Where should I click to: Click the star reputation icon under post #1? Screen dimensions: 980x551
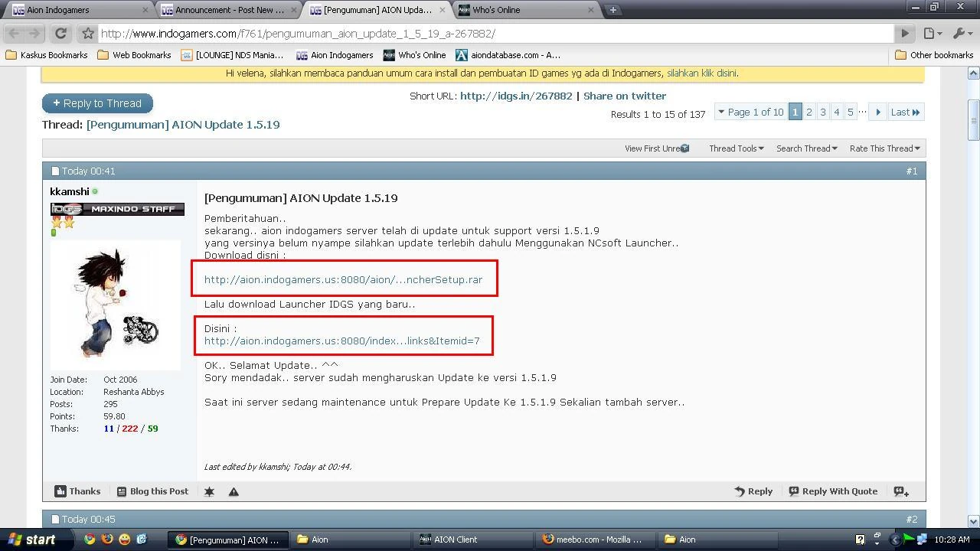(x=209, y=491)
